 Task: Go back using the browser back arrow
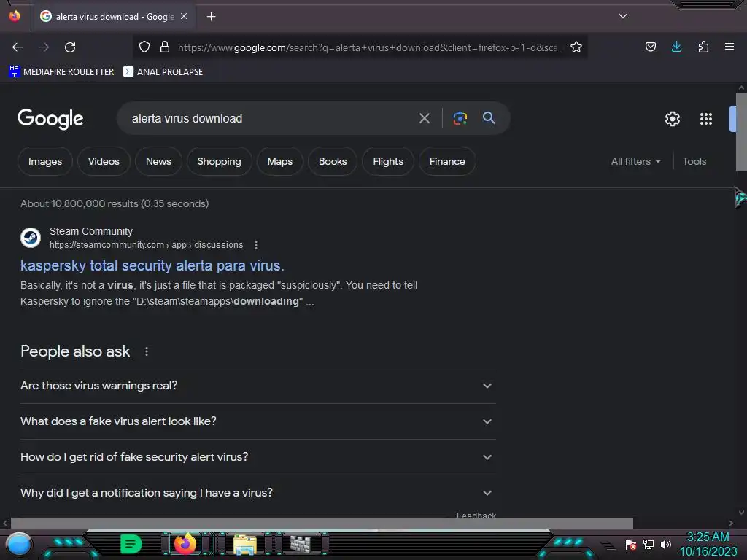[18, 47]
